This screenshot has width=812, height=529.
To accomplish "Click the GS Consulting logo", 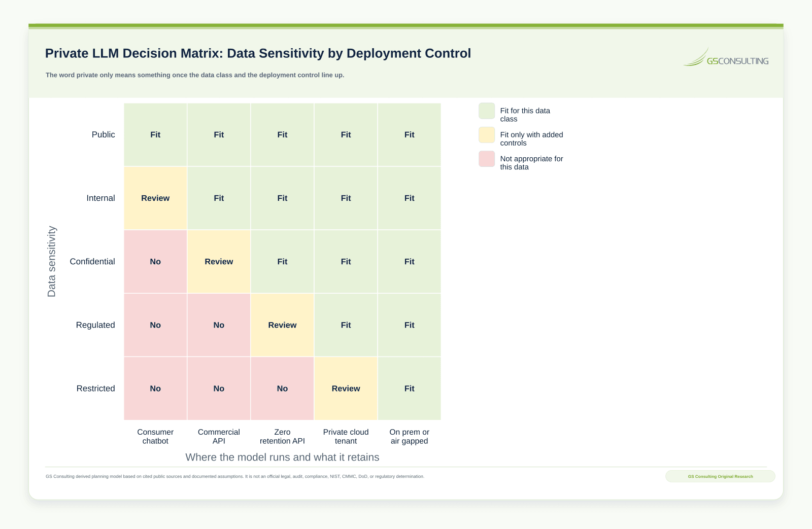I will (726, 57).
